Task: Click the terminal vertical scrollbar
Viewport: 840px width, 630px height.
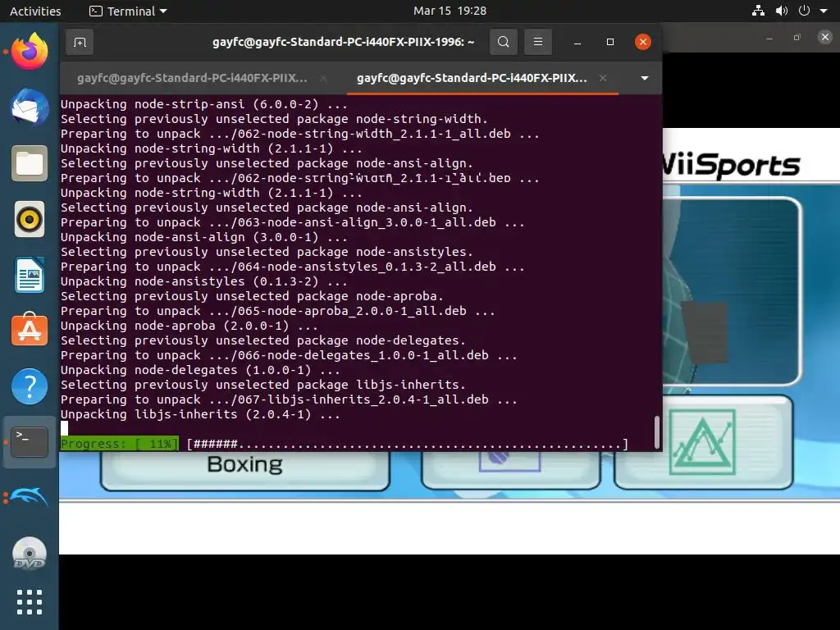Action: [x=656, y=431]
